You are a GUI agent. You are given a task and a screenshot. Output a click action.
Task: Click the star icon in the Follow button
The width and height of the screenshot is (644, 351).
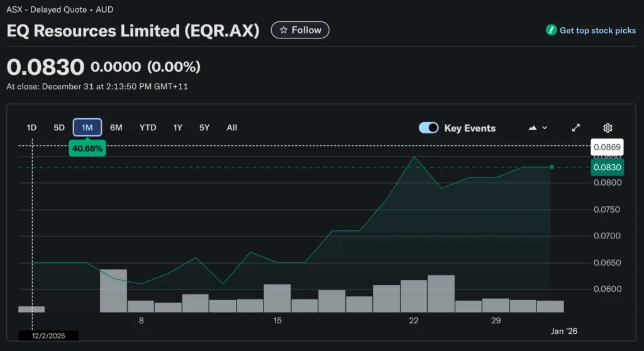point(284,30)
